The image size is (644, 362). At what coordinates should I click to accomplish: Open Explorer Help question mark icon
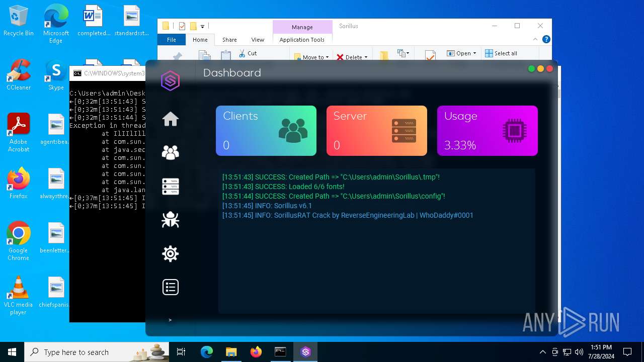point(546,39)
